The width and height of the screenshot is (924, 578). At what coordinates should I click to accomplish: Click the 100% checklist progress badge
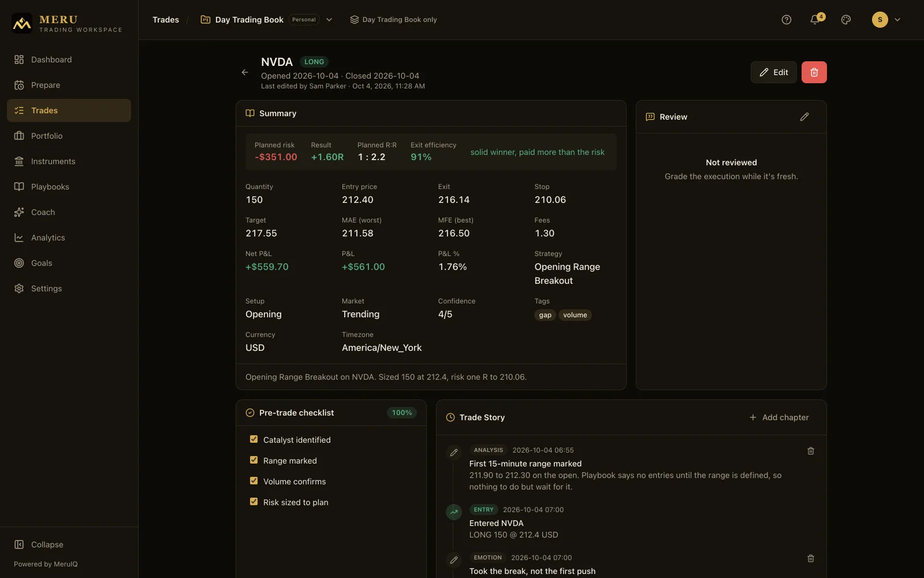(x=402, y=413)
